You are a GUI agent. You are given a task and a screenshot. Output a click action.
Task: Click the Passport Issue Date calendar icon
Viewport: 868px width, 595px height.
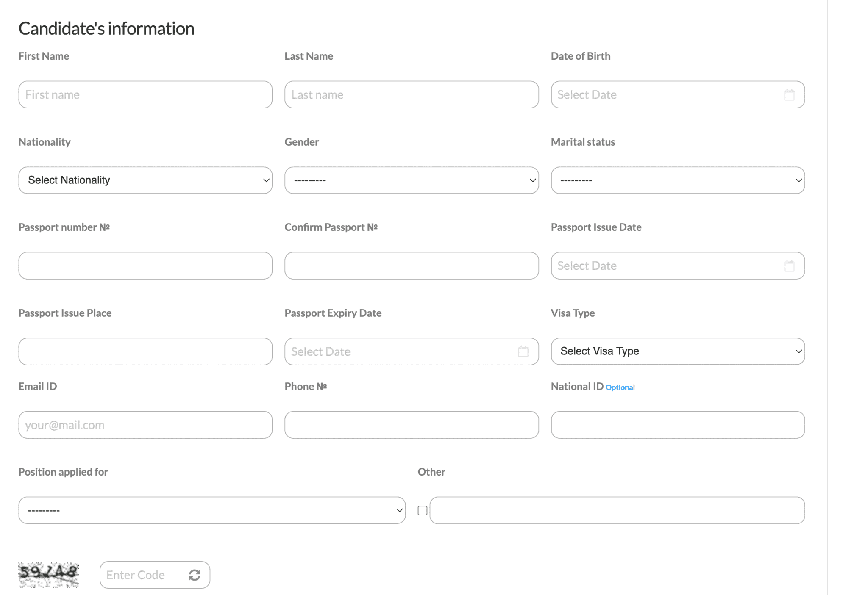pyautogui.click(x=789, y=266)
